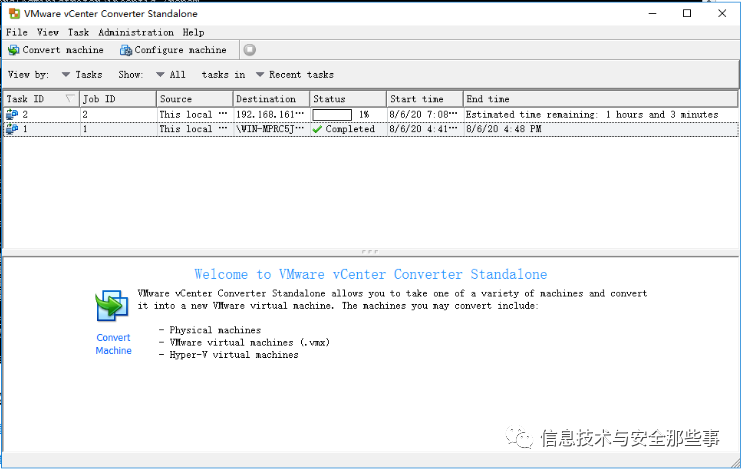The width and height of the screenshot is (743, 470).
Task: Select destination cell \WIN-MPRC5J
Action: coord(270,129)
